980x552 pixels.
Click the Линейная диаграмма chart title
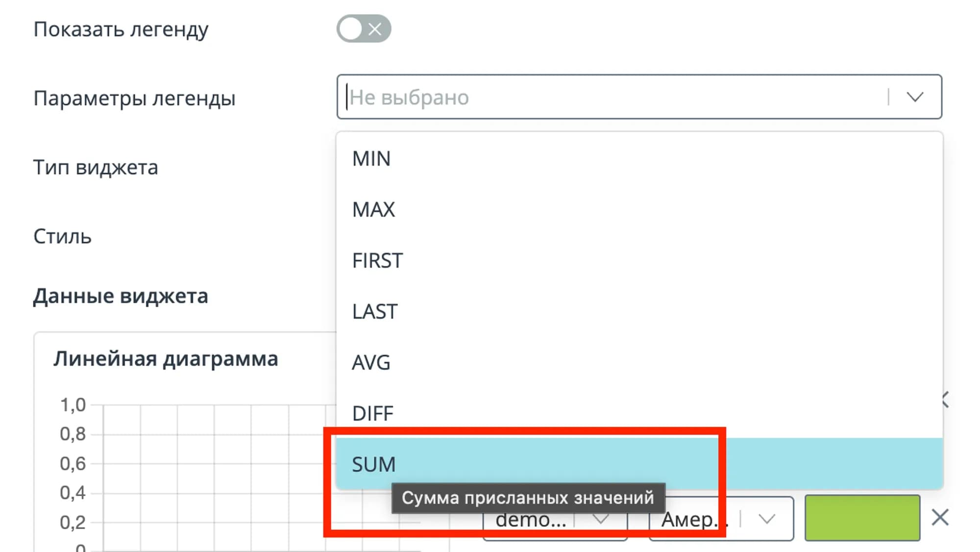click(166, 359)
